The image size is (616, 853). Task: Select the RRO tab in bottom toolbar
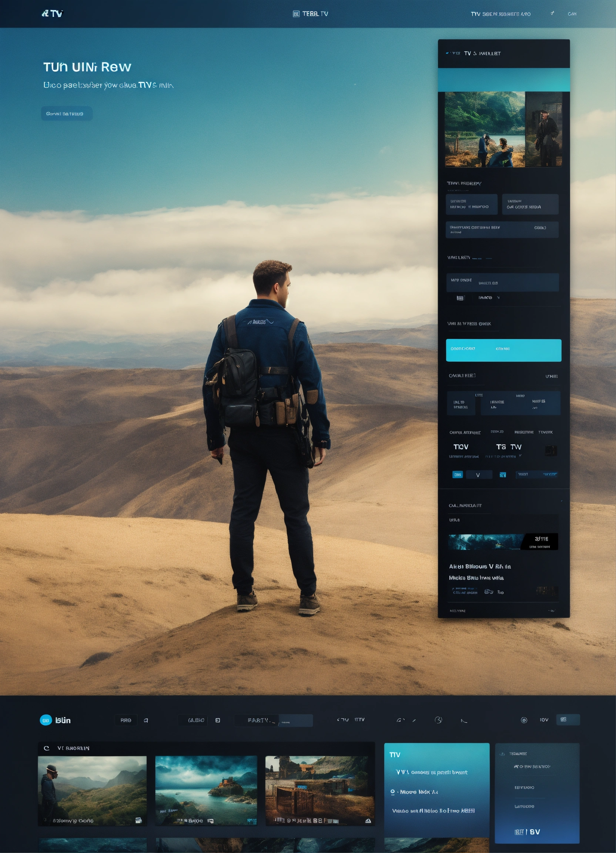click(x=126, y=720)
